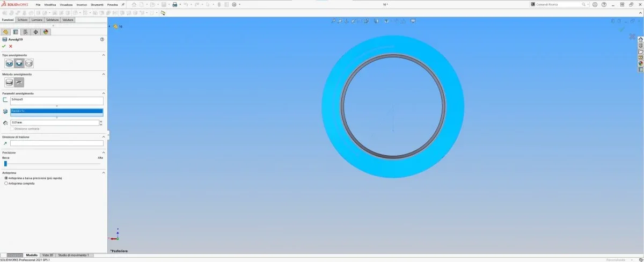This screenshot has height=262, width=644.
Task: Select Anteprima completa radio button
Action: [x=6, y=183]
